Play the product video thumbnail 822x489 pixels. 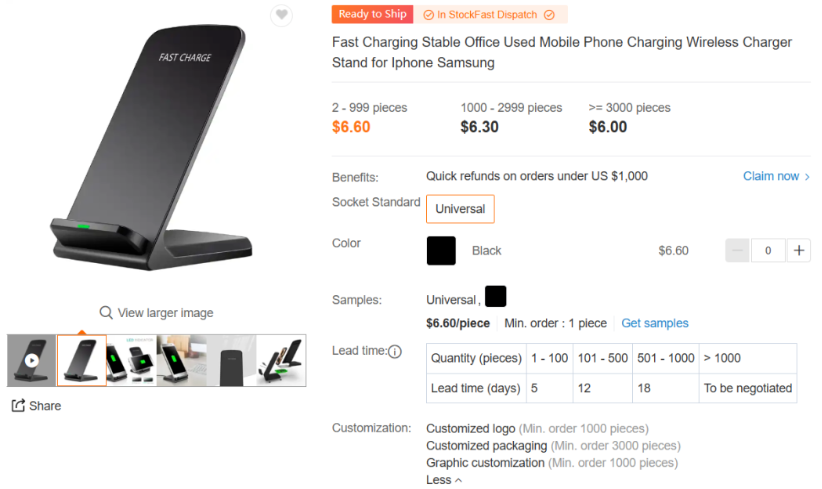[x=32, y=360]
